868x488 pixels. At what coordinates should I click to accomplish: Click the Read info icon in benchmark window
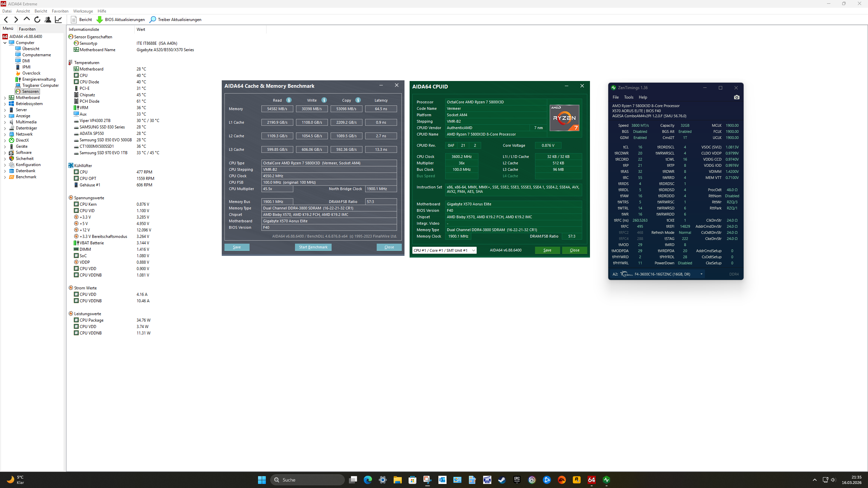[289, 100]
